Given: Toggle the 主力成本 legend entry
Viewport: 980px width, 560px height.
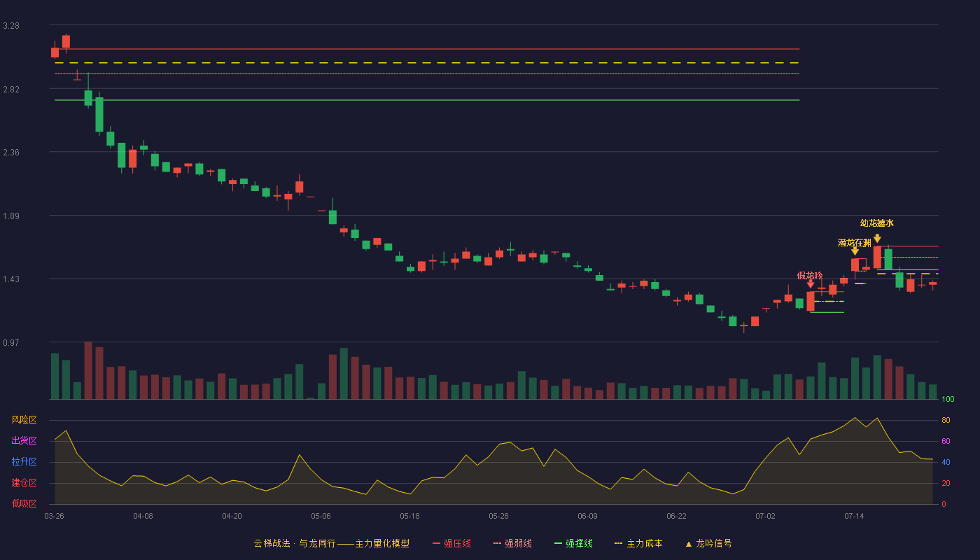Looking at the screenshot, I should click(638, 543).
